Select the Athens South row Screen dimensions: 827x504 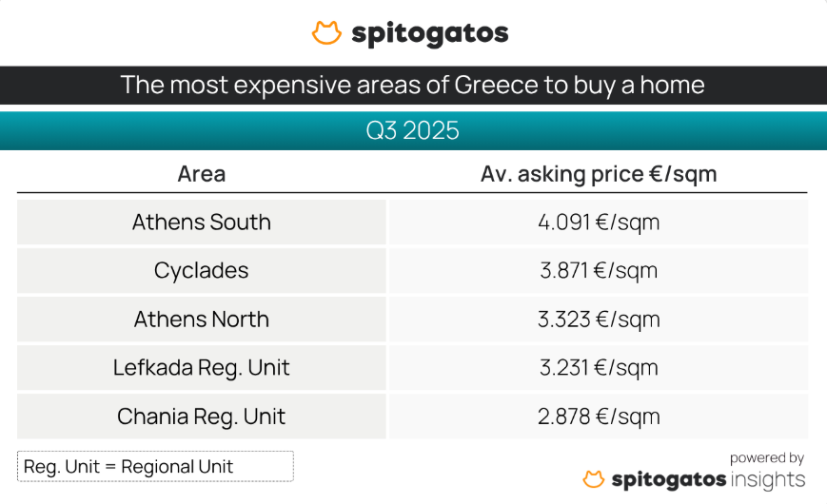point(202,223)
